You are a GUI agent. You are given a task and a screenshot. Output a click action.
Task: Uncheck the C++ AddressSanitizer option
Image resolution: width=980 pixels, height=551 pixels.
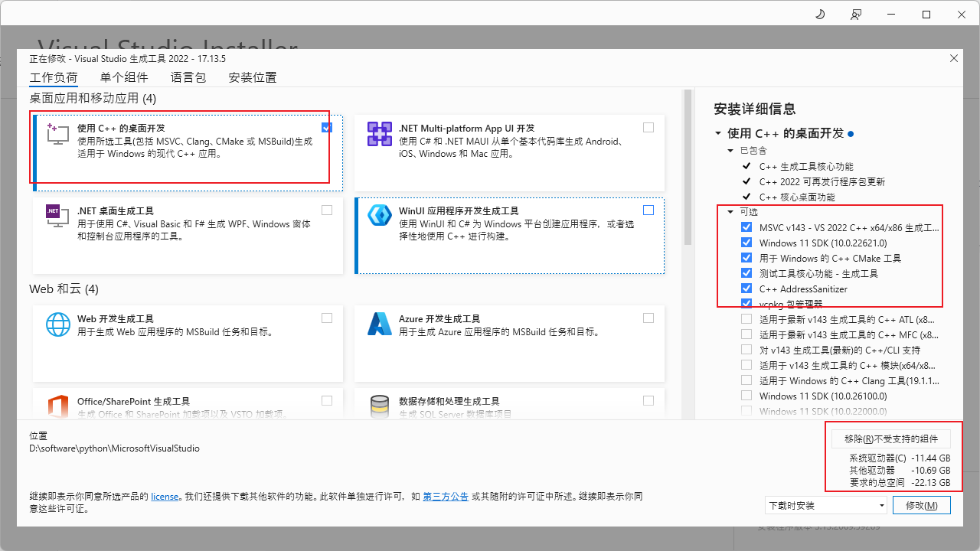pos(746,289)
